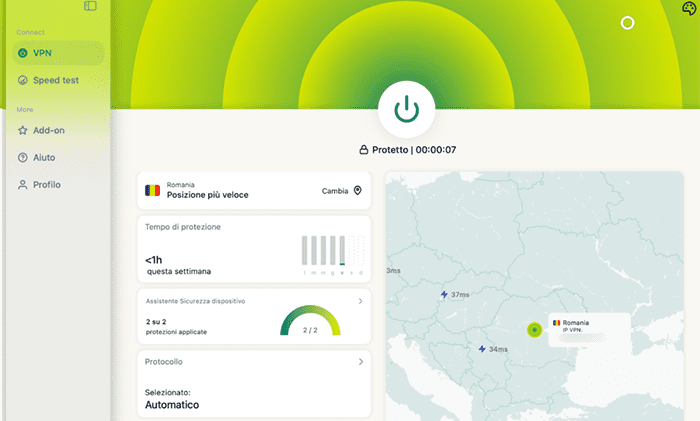Open the Aiuto help page
Image resolution: width=700 pixels, height=421 pixels.
click(44, 158)
